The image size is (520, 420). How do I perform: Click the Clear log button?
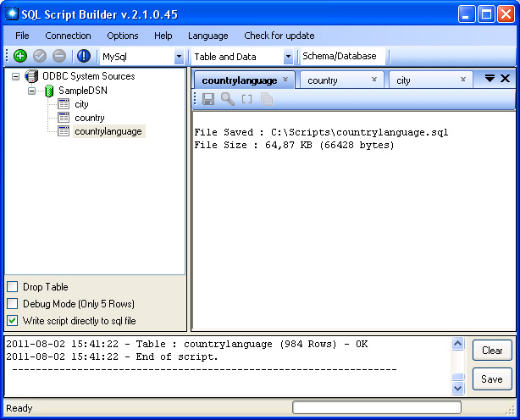point(492,351)
